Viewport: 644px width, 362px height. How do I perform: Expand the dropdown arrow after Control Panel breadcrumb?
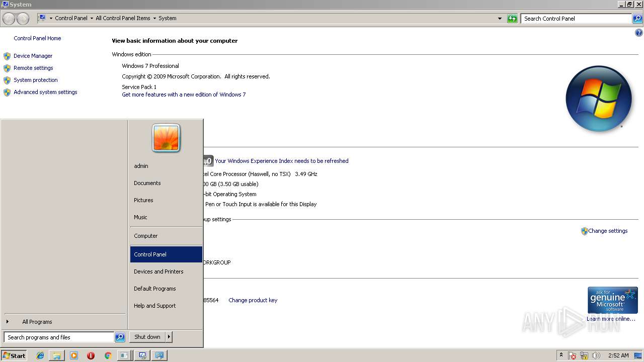pyautogui.click(x=92, y=18)
